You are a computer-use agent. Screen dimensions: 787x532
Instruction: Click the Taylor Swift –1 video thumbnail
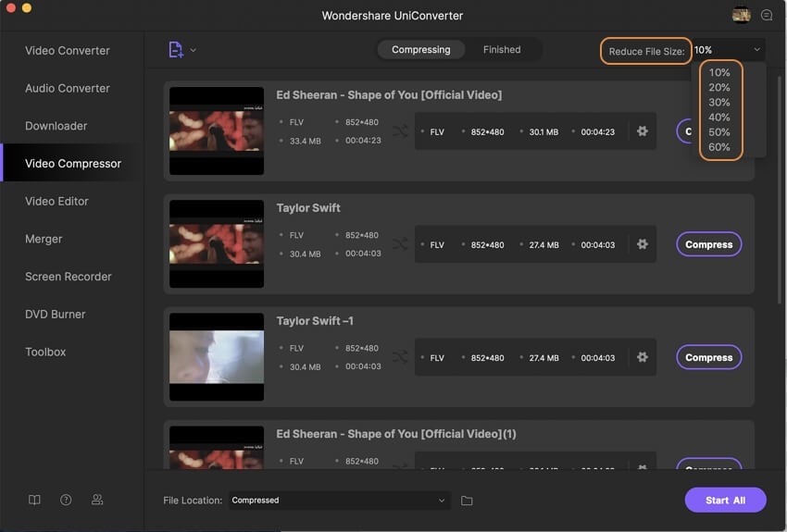tap(217, 356)
